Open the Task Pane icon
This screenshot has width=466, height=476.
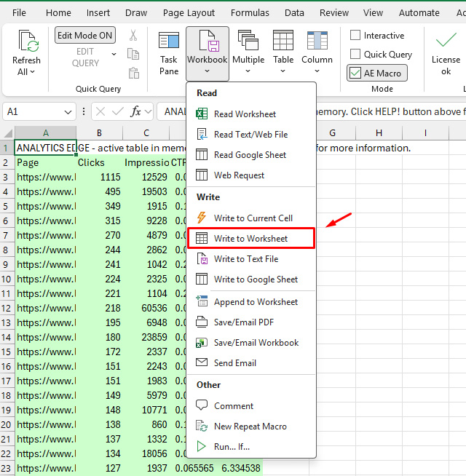[169, 40]
